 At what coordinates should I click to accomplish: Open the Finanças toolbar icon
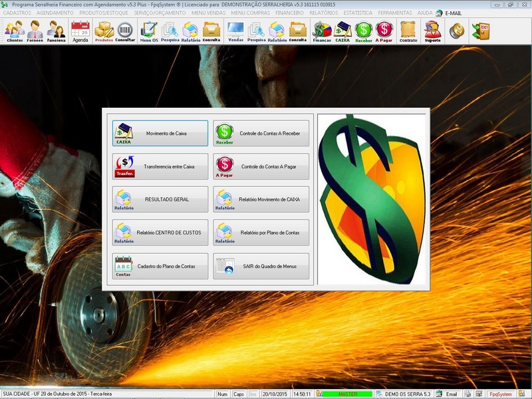(322, 31)
